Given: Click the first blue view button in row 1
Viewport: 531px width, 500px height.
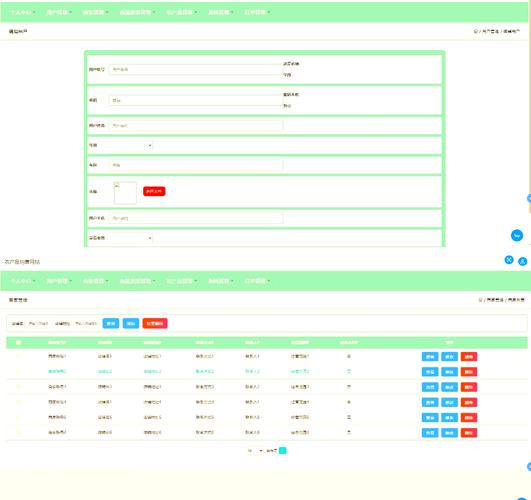Looking at the screenshot, I should coord(430,357).
